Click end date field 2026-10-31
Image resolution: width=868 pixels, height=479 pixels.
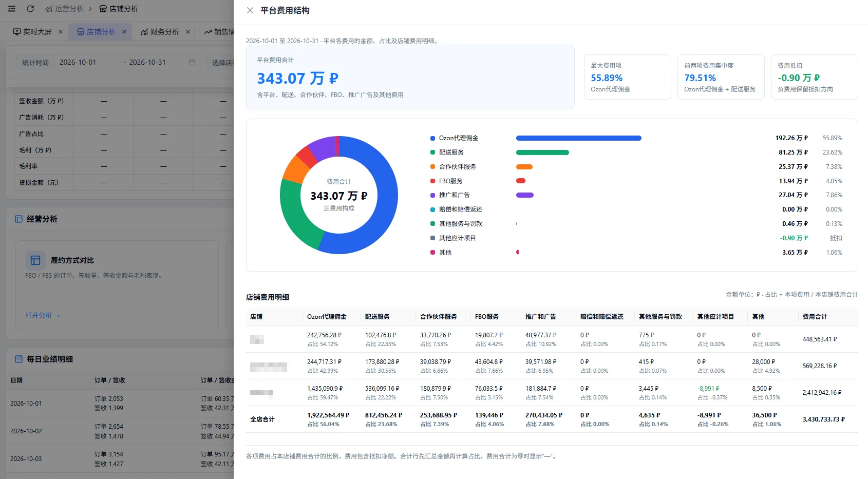click(147, 62)
